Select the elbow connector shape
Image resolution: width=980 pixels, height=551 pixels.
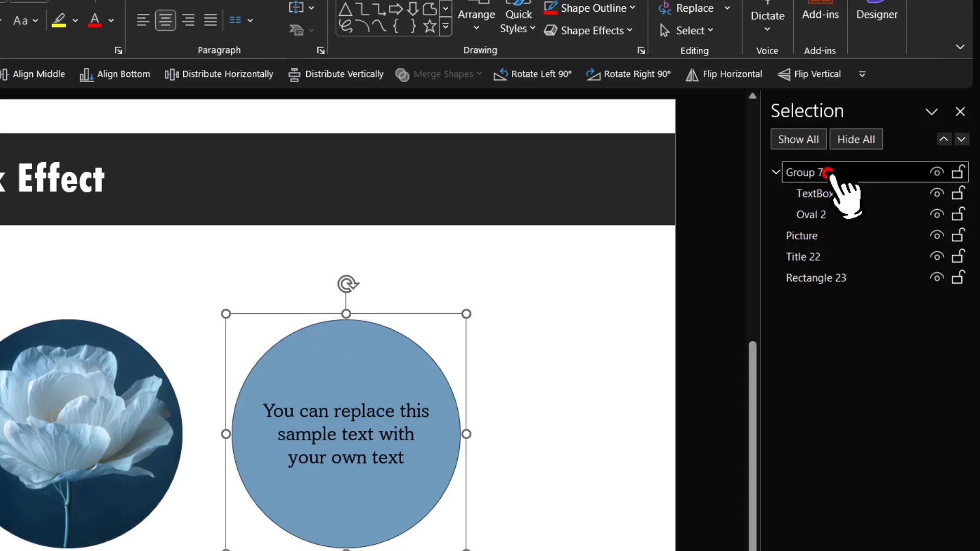(x=362, y=9)
